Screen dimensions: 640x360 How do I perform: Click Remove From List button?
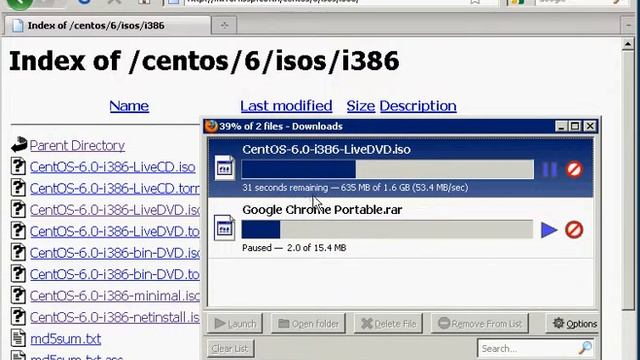click(480, 324)
